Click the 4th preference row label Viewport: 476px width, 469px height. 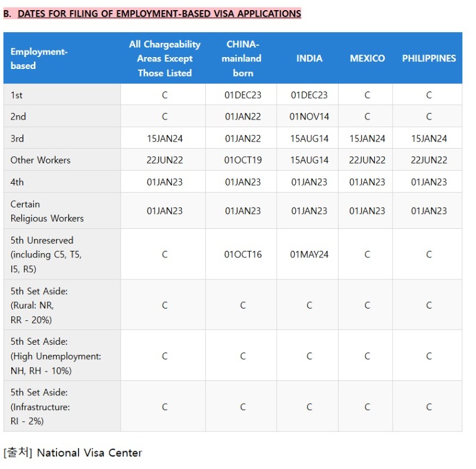pyautogui.click(x=17, y=182)
